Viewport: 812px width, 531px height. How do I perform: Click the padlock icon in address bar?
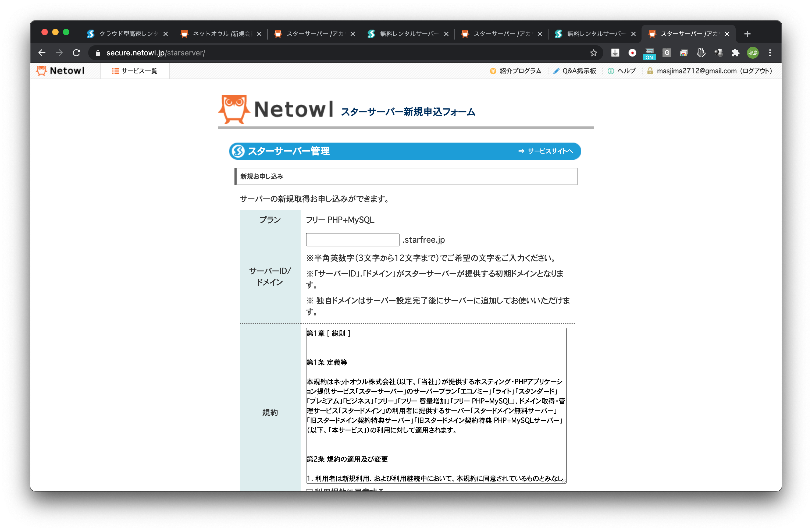(98, 53)
